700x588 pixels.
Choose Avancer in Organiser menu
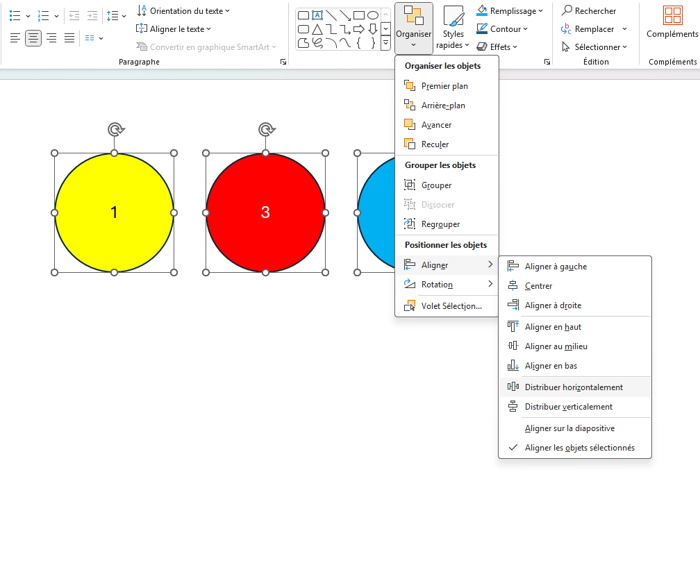click(x=447, y=125)
